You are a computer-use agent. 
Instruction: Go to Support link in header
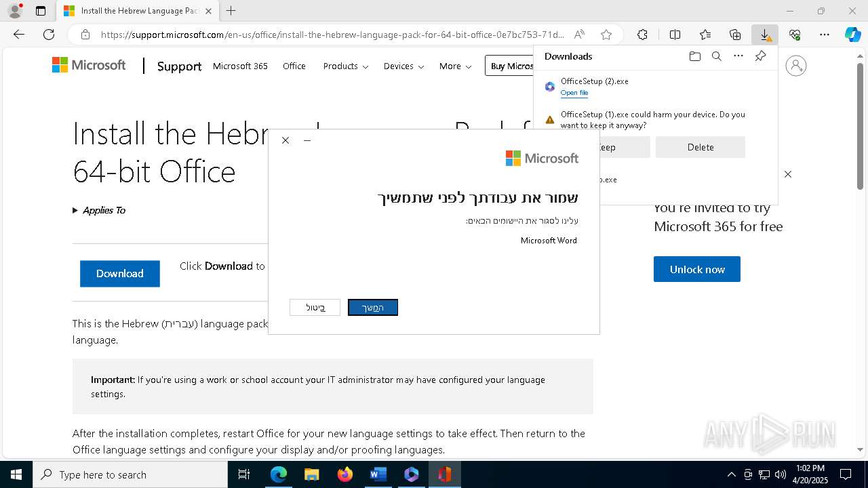[x=179, y=66]
